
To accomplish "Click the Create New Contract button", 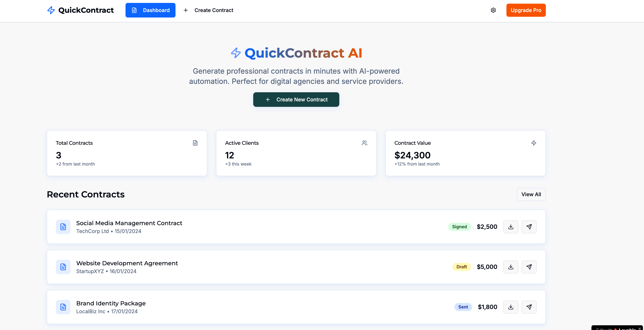I will [x=296, y=99].
